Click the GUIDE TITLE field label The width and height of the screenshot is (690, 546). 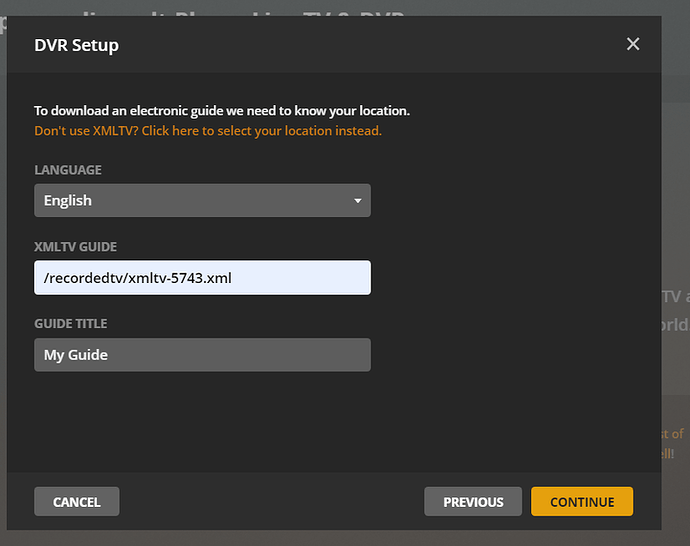71,324
